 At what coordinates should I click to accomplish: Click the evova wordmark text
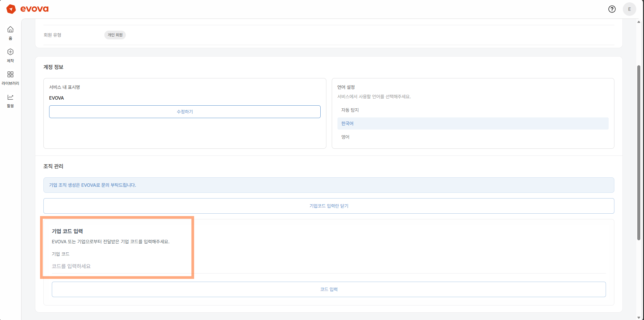click(x=34, y=9)
